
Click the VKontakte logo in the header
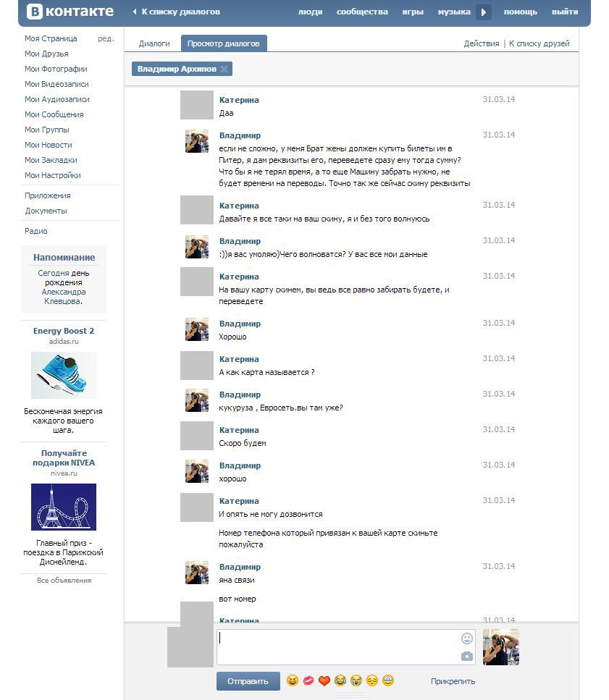click(70, 12)
